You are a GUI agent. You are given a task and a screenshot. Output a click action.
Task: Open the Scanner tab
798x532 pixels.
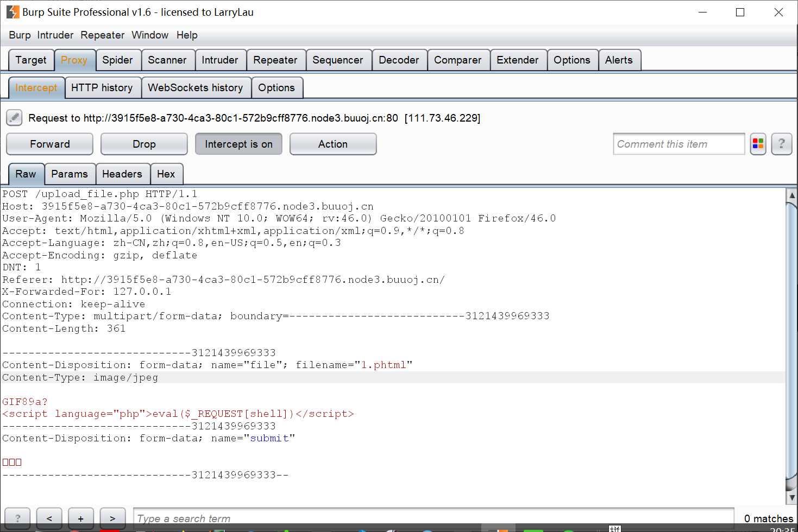(167, 60)
